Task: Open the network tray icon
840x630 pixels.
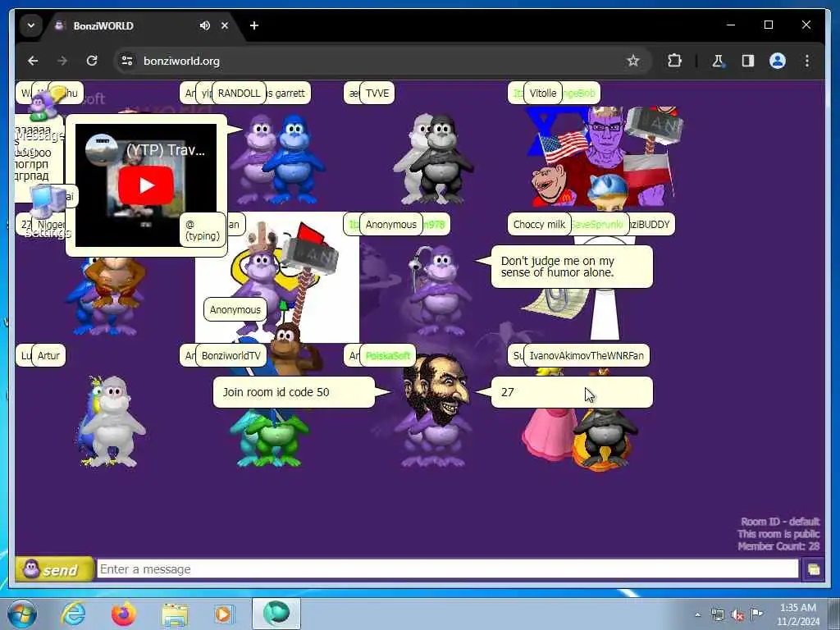Action: 717,614
